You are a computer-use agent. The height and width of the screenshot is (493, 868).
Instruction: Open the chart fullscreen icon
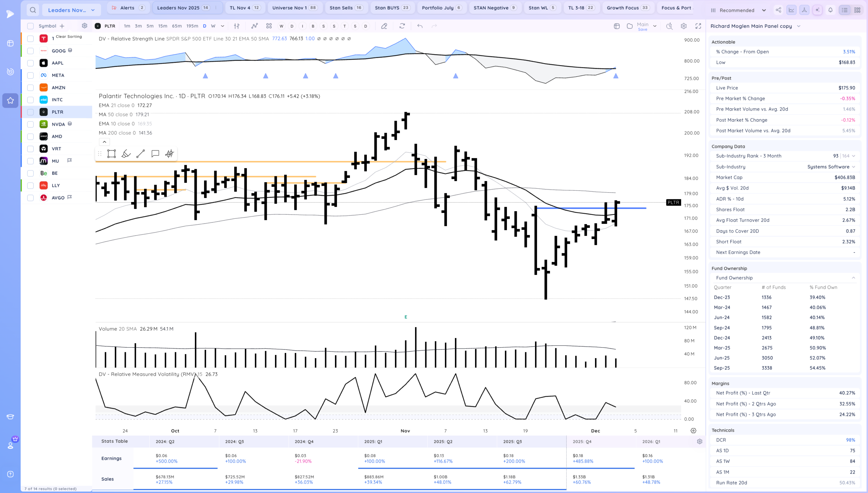click(x=698, y=26)
